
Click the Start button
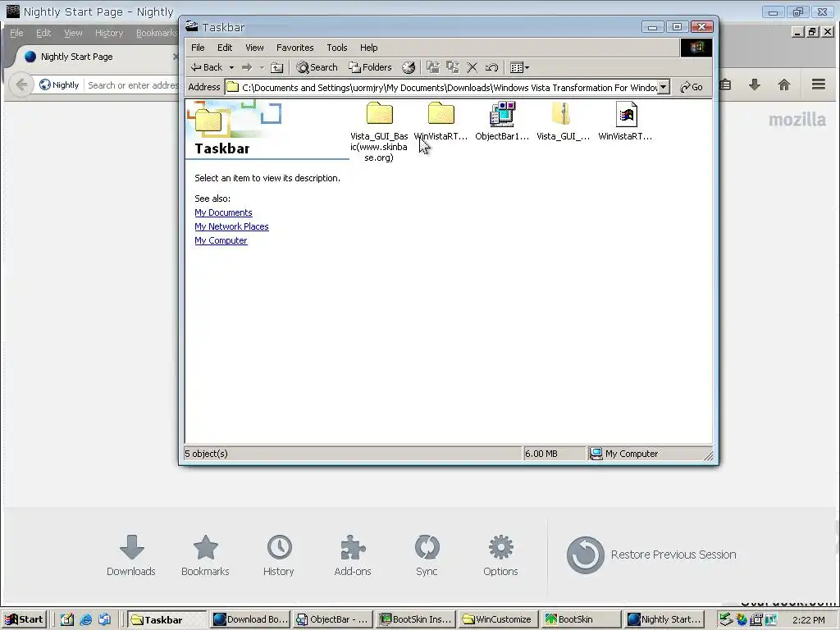24,620
